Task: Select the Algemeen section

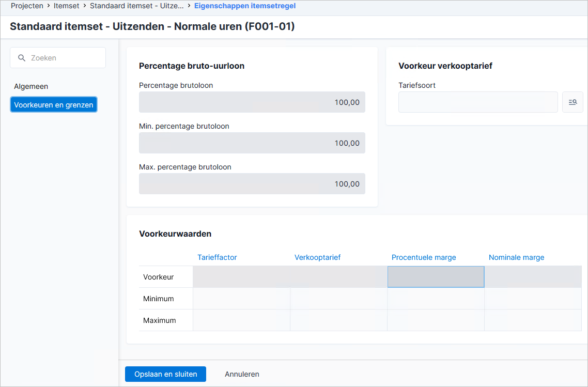Action: click(31, 86)
